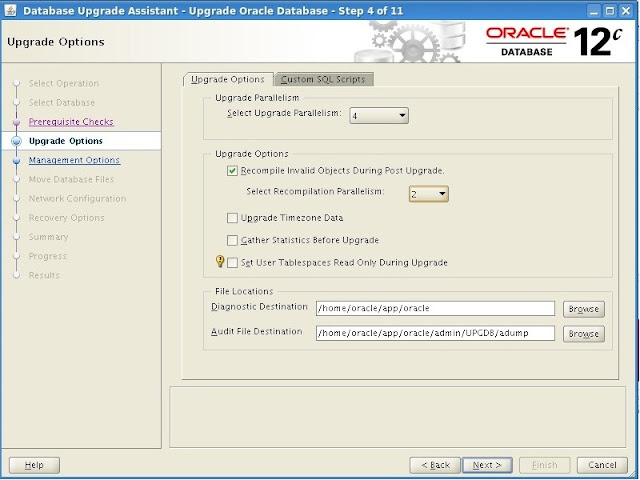
Task: Close the Database Upgrade Assistant window
Action: [626, 11]
